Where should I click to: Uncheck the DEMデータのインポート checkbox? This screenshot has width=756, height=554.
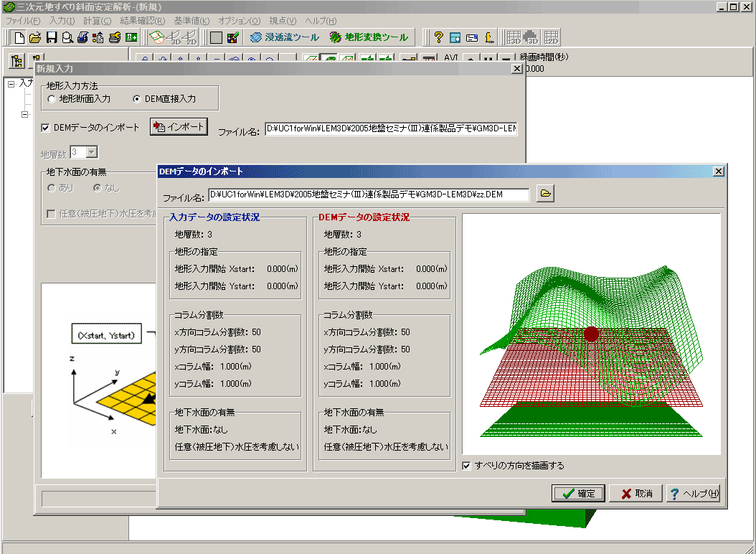(47, 128)
